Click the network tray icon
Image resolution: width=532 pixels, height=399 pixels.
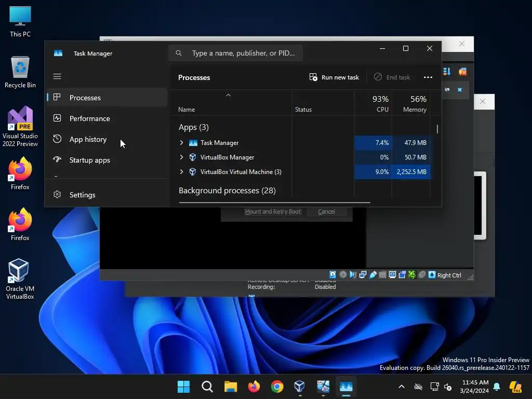click(434, 387)
